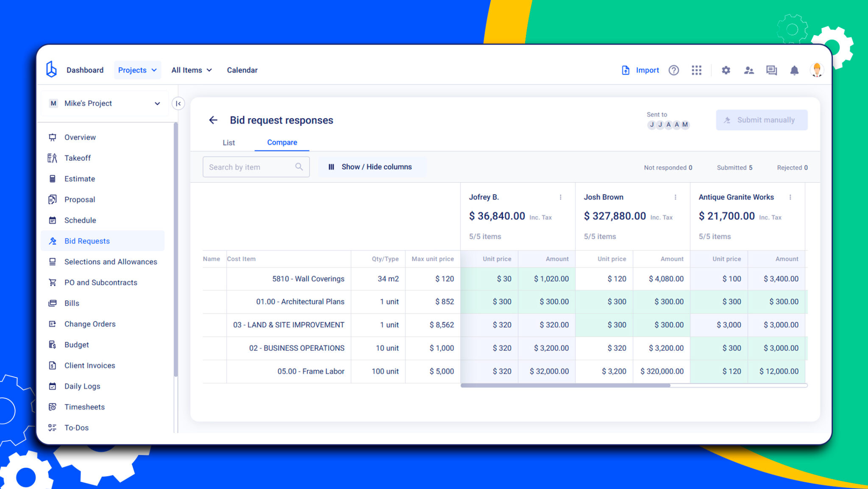Select the Compare tab
The width and height of the screenshot is (868, 489).
click(x=282, y=143)
